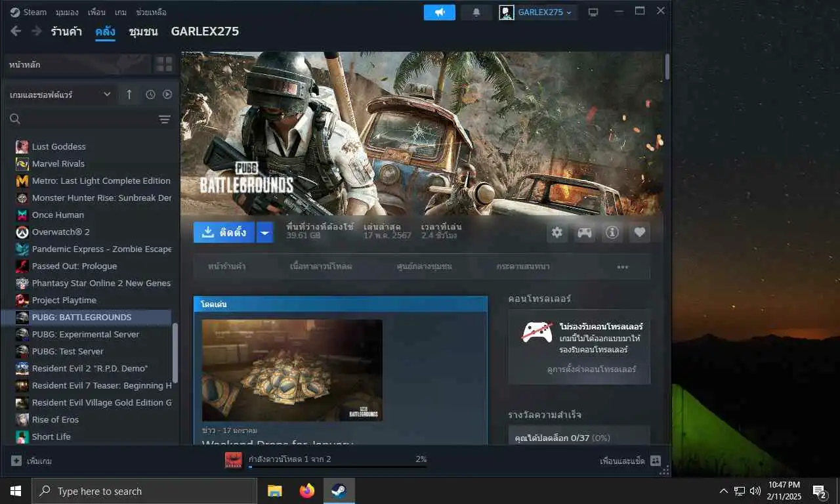Open the คลัง library tab
The height and width of the screenshot is (504, 840).
pyautogui.click(x=105, y=31)
